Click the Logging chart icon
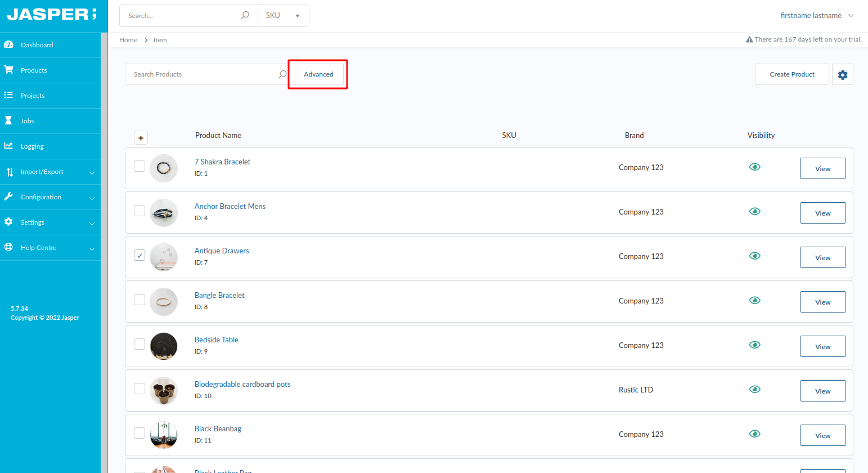This screenshot has height=473, width=868. pyautogui.click(x=8, y=146)
